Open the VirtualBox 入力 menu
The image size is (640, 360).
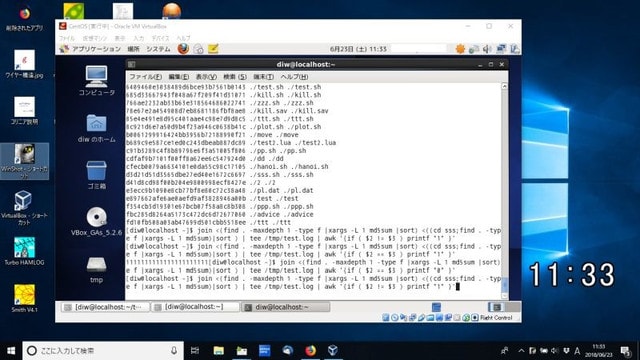pyautogui.click(x=139, y=38)
